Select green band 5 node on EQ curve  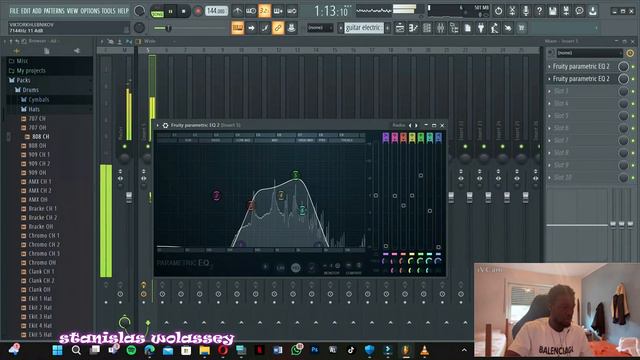click(296, 175)
